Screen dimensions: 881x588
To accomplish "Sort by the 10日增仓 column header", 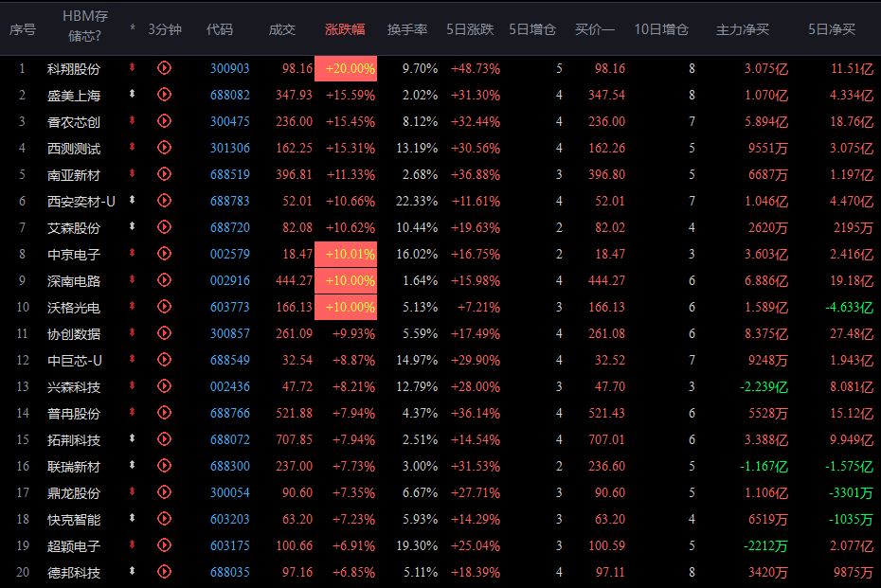I will pyautogui.click(x=661, y=29).
